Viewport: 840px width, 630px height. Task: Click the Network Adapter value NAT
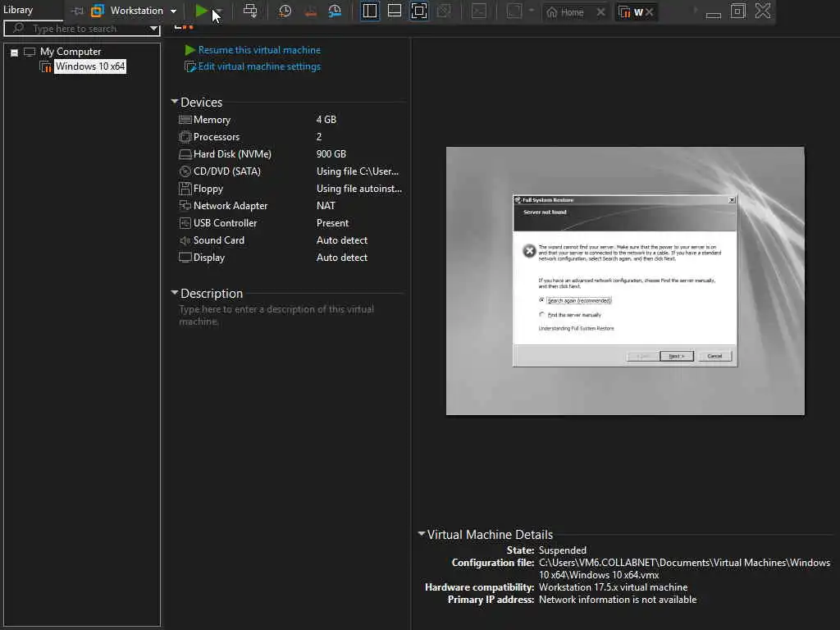(x=326, y=206)
